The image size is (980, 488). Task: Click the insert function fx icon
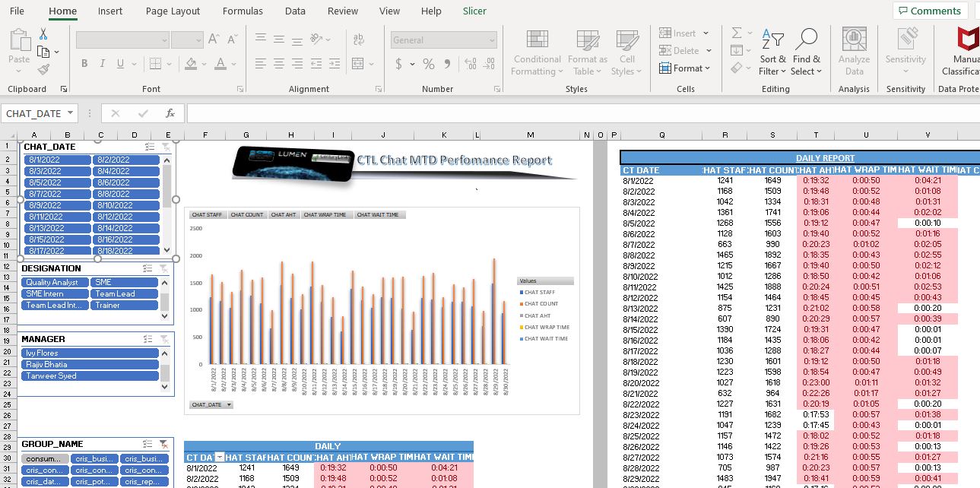coord(170,113)
